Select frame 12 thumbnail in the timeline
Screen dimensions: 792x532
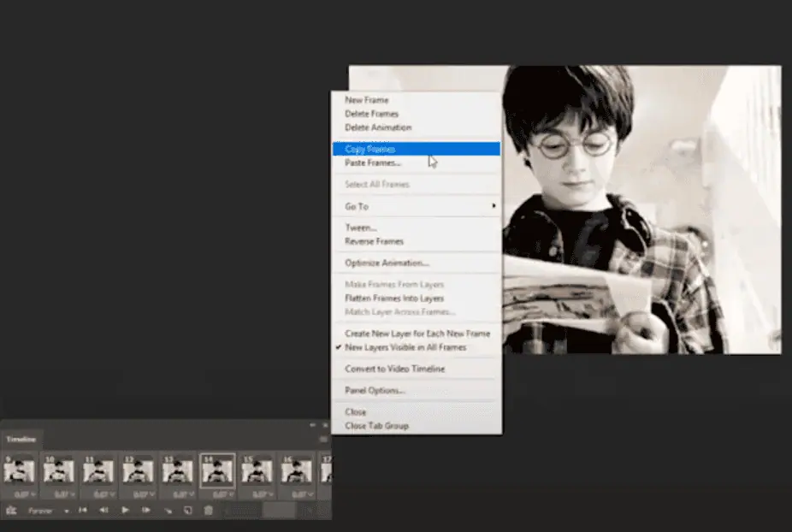coord(138,471)
